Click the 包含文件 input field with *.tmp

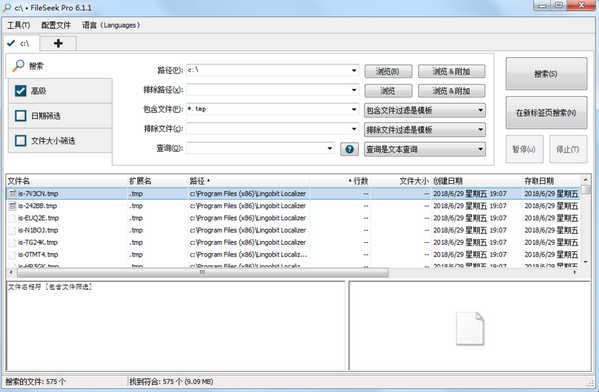(272, 109)
